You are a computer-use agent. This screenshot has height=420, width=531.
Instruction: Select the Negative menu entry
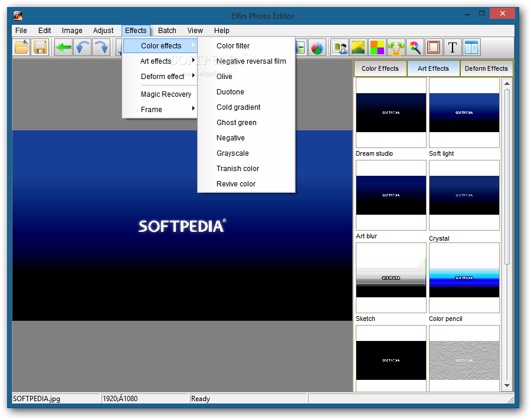(246, 138)
